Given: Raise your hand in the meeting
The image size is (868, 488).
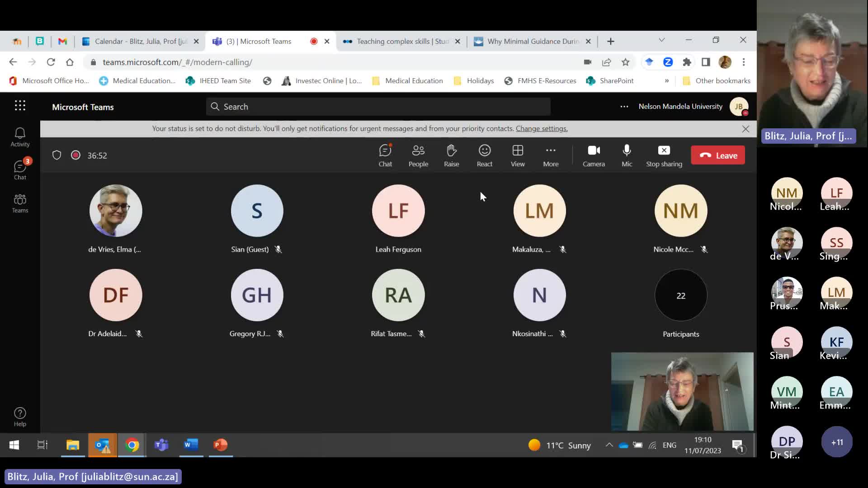Looking at the screenshot, I should [x=451, y=155].
